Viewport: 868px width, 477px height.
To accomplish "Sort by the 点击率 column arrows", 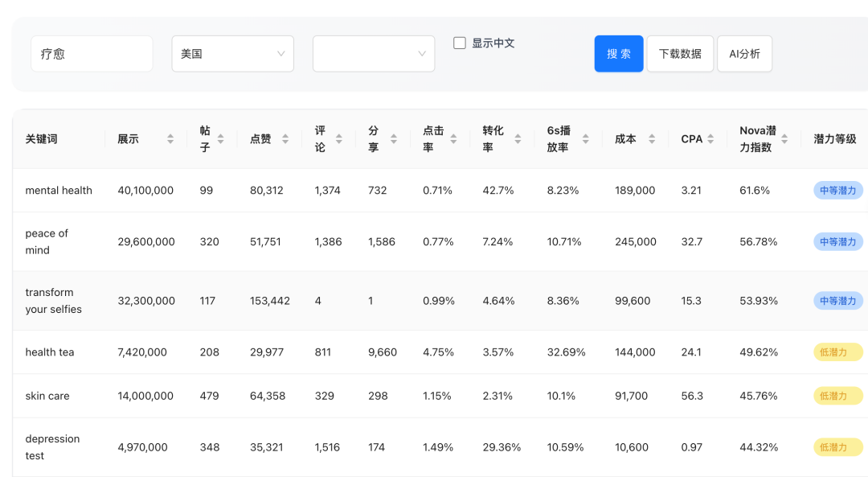I will click(453, 139).
